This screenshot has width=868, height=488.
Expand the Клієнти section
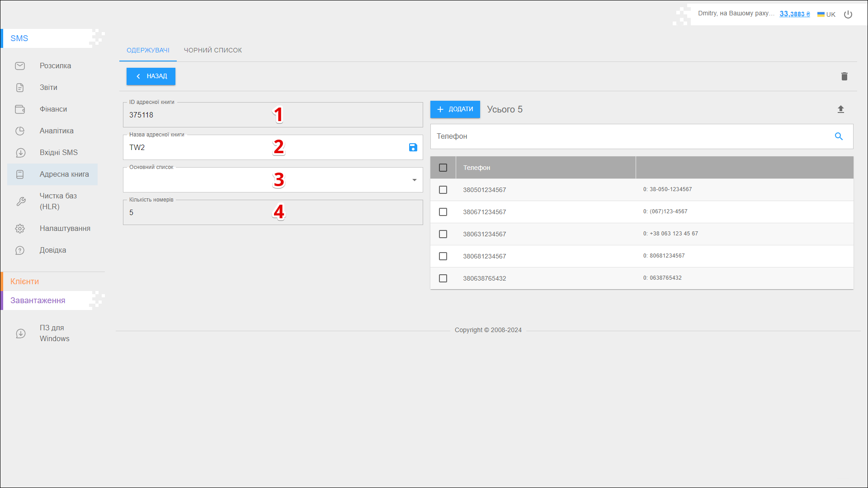(25, 282)
